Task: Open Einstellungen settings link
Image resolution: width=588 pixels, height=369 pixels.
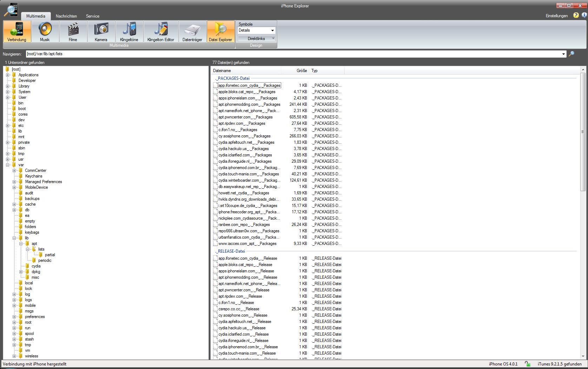Action: (x=556, y=16)
